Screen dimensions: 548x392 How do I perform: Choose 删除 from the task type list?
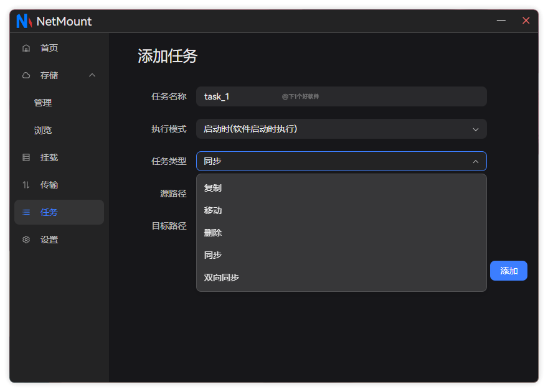(x=341, y=233)
